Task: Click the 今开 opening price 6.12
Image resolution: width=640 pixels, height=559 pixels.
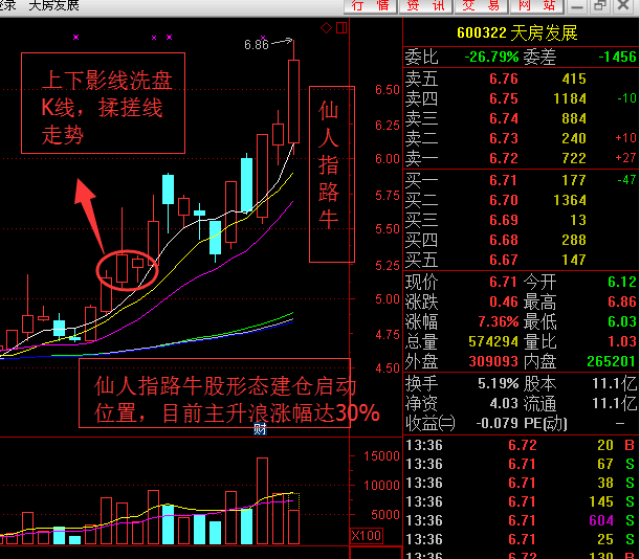Action: coord(622,282)
